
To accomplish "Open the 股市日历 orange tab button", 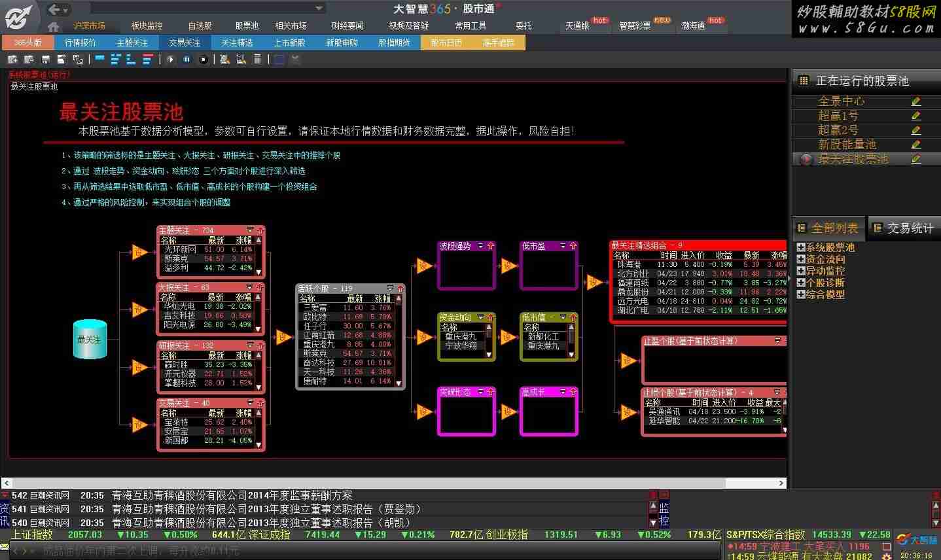I will click(446, 43).
